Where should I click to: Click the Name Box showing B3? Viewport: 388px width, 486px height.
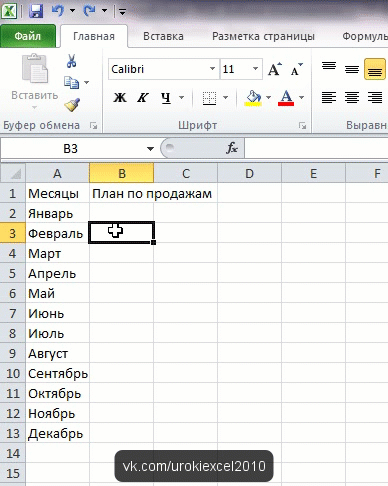pyautogui.click(x=71, y=148)
